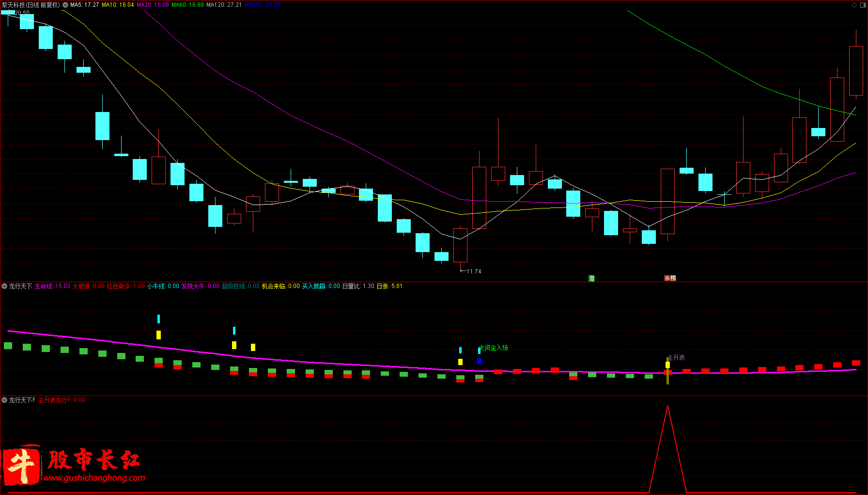Click the 龙行天下 indicator name

click(20, 286)
